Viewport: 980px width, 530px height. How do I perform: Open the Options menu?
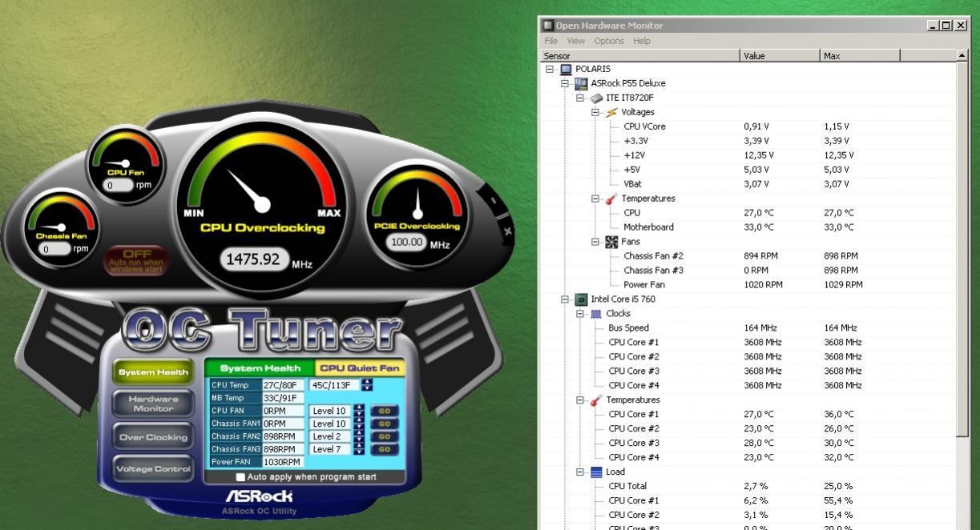point(609,41)
